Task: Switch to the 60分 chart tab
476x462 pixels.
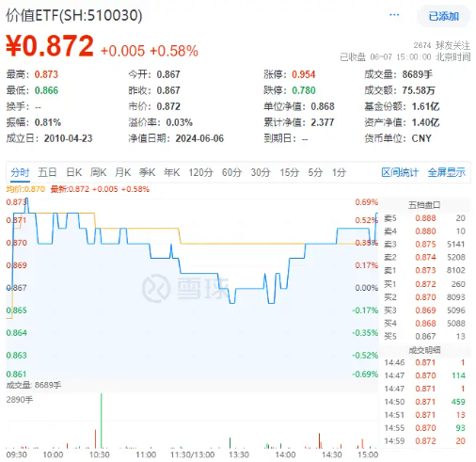Action: click(x=232, y=172)
